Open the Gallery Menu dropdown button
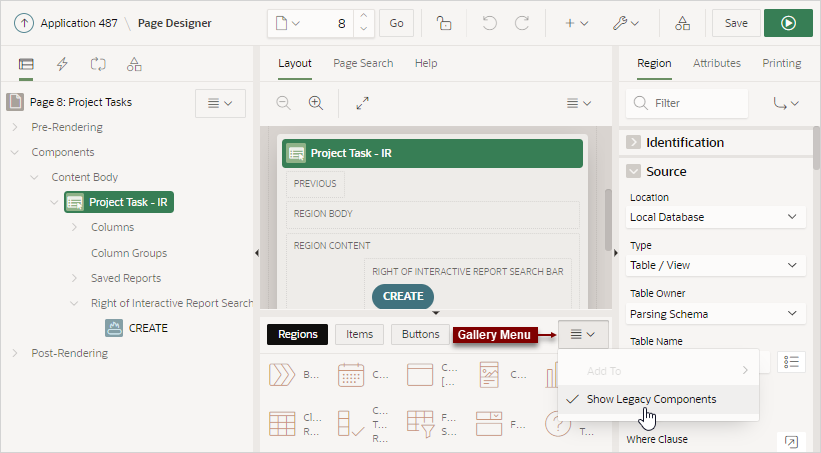Viewport: 821px width, 453px height. click(583, 334)
